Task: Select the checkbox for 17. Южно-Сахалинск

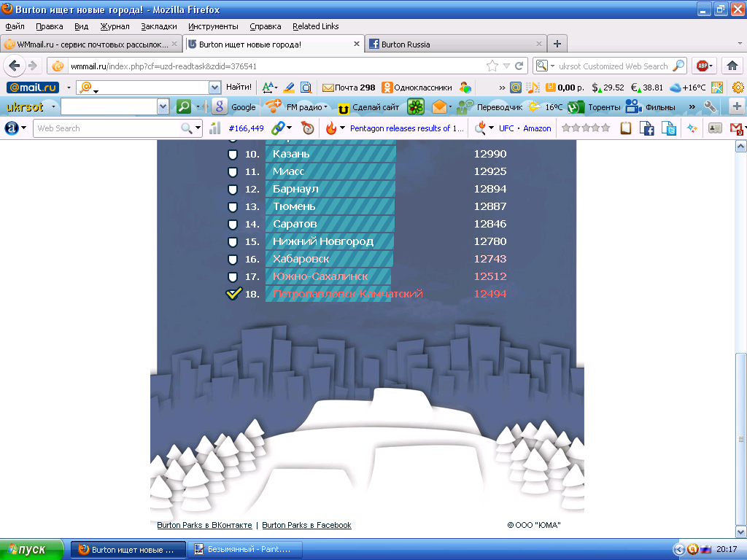Action: (x=233, y=277)
